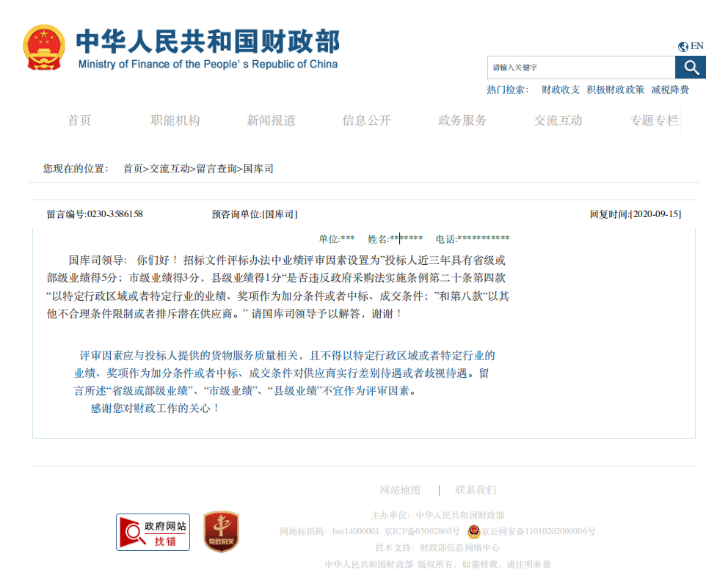Viewport: 728px width, 581px height.
Task: Open the 政务服务 navigation menu
Action: pyautogui.click(x=462, y=120)
